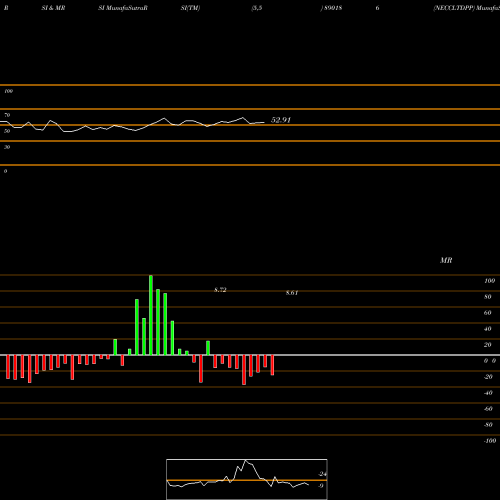This screenshot has width=500, height=500.
Task: Click the RSI left axis label "70"
Action: (x=7, y=115)
